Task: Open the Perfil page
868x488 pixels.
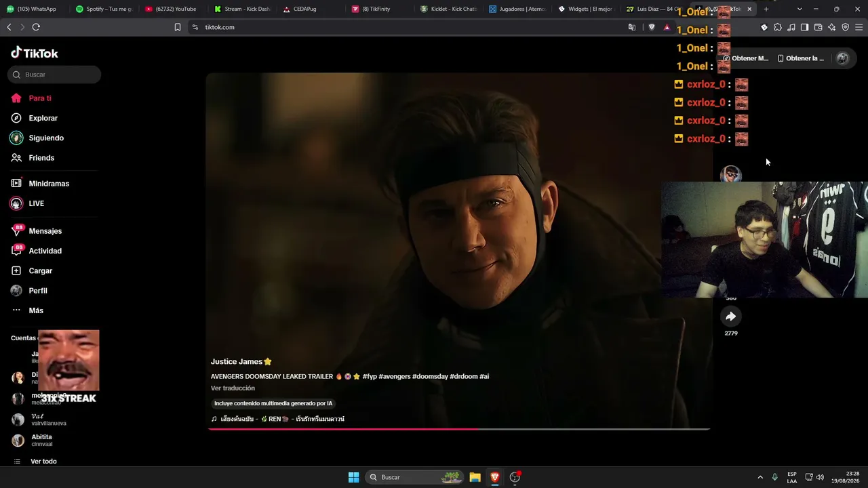Action: [29, 291]
